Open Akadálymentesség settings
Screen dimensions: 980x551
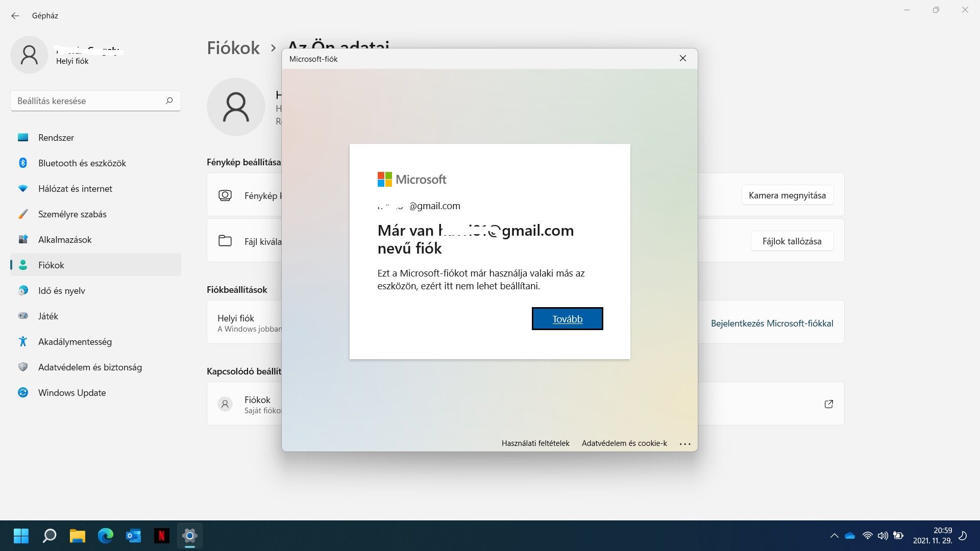(x=95, y=342)
